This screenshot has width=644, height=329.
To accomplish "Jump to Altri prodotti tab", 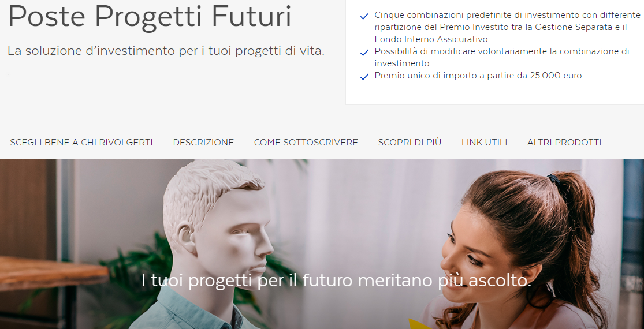I will coord(564,143).
